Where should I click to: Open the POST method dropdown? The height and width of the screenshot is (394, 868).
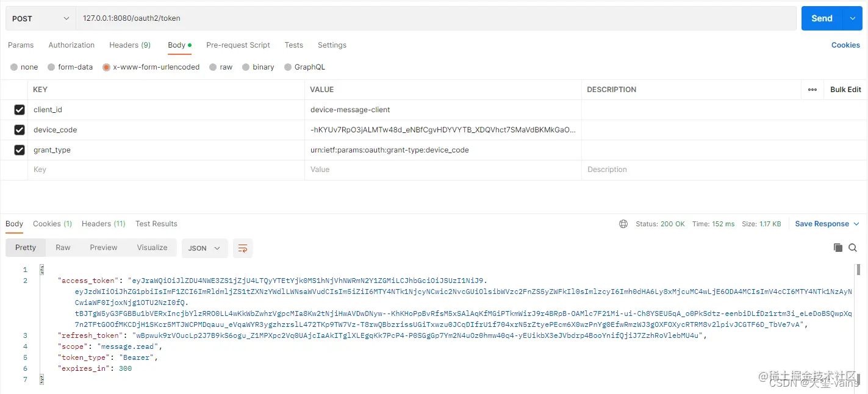[x=40, y=18]
